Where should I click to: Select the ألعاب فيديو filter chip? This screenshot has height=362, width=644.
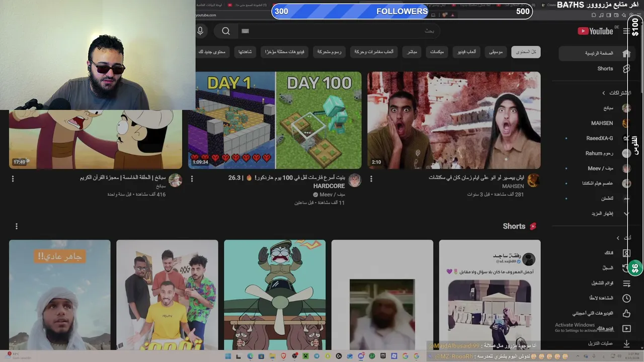point(466,52)
